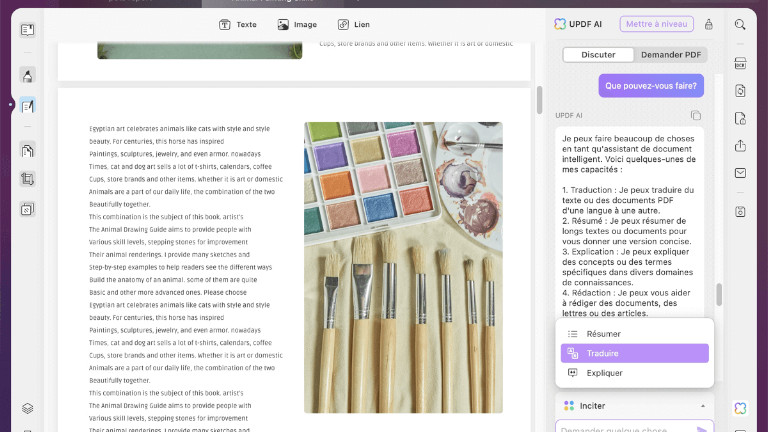Click the save-as-other icon in right sidebar
Screen dimensions: 768x432
[740, 211]
